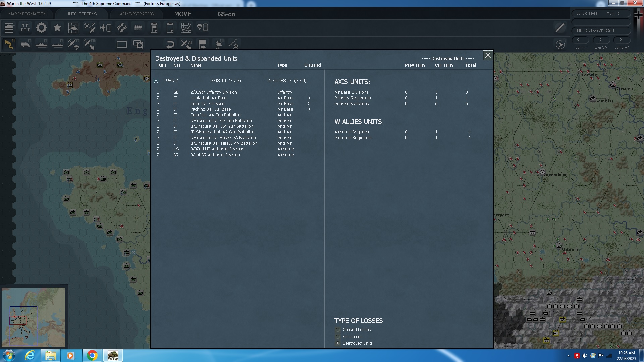Select Air Losses radio button
This screenshot has height=362, width=644.
pos(338,337)
